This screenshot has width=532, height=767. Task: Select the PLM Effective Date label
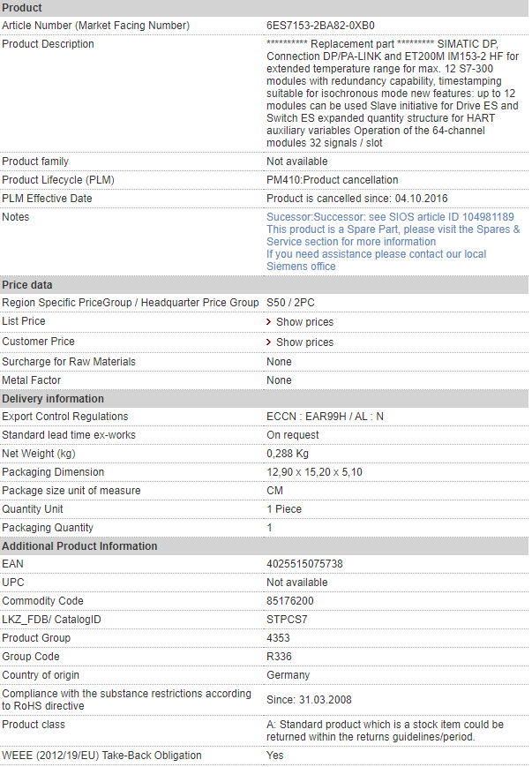(47, 199)
